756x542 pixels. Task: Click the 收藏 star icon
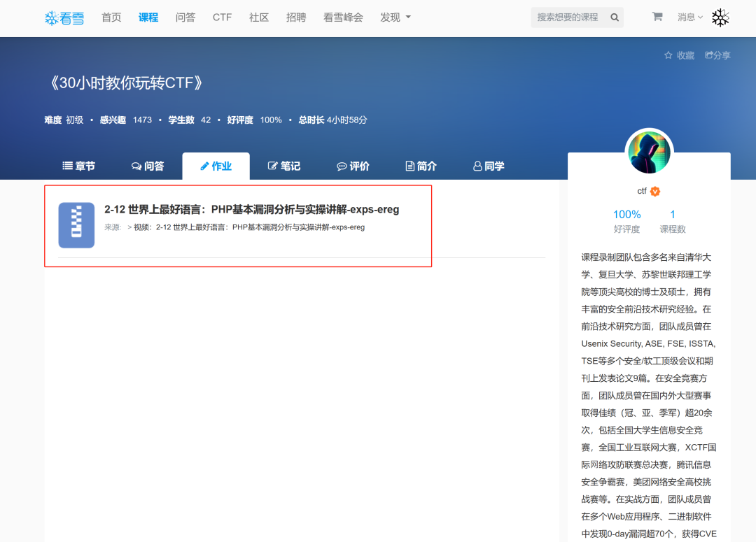(x=668, y=55)
